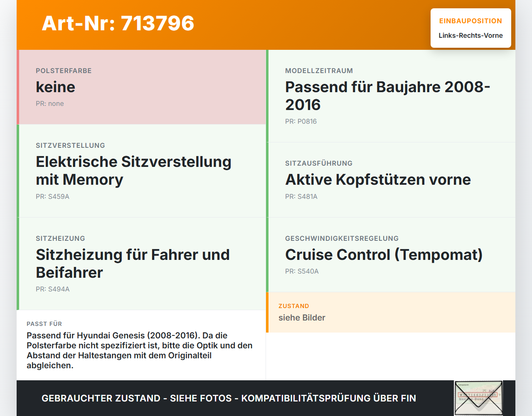The image size is (532, 416).
Task: Click the Sitzausführung label
Action: pos(319,163)
